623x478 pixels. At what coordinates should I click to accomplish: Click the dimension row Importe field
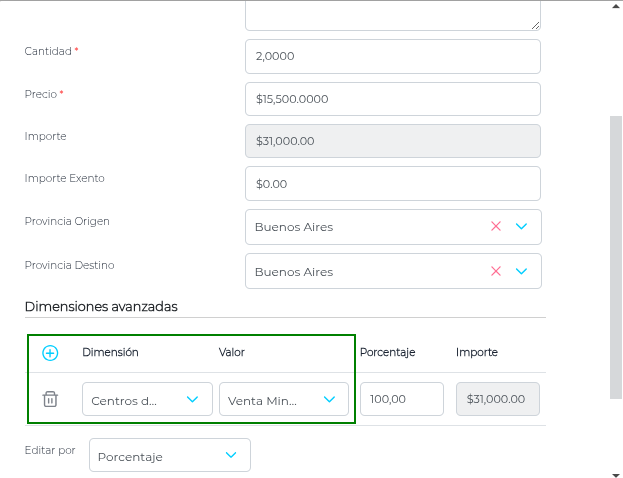(497, 399)
